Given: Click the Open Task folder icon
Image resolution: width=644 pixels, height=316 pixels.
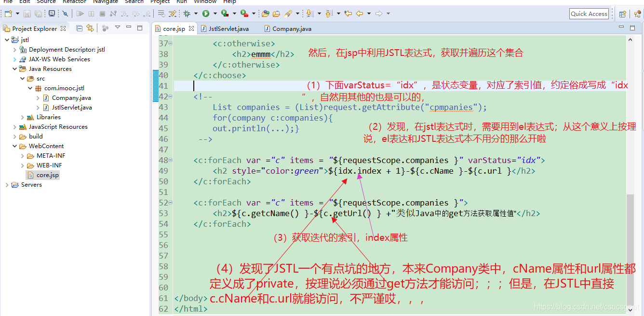Looking at the screenshot, I should 276,14.
